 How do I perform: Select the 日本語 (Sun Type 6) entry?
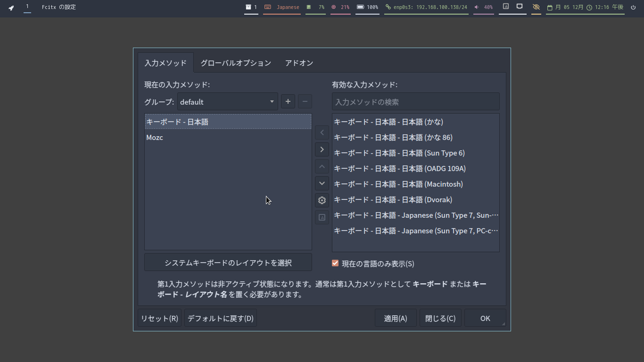416,153
